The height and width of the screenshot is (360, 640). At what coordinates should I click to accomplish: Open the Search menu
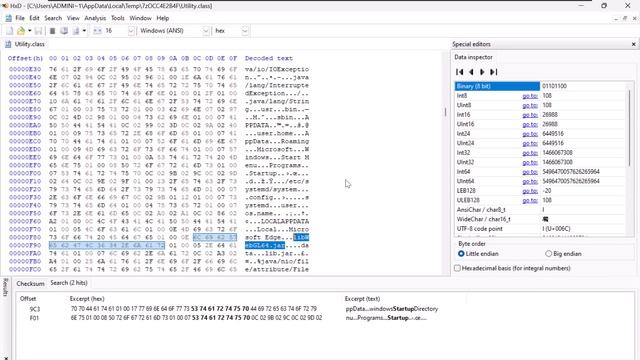coord(53,18)
